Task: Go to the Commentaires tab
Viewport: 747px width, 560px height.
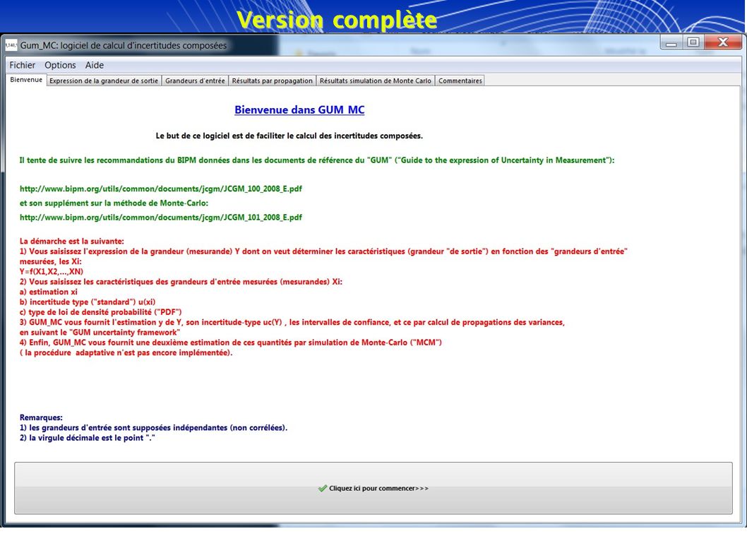Action: [460, 81]
